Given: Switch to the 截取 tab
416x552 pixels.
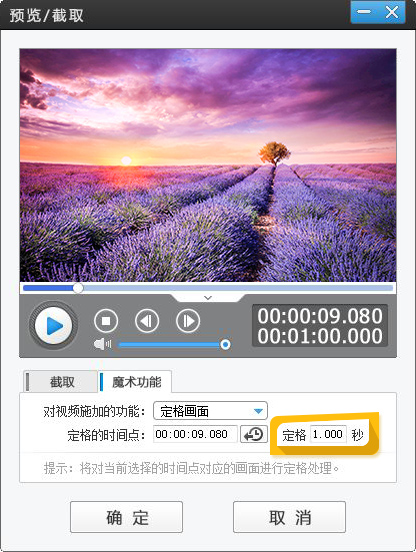Looking at the screenshot, I should [x=61, y=382].
